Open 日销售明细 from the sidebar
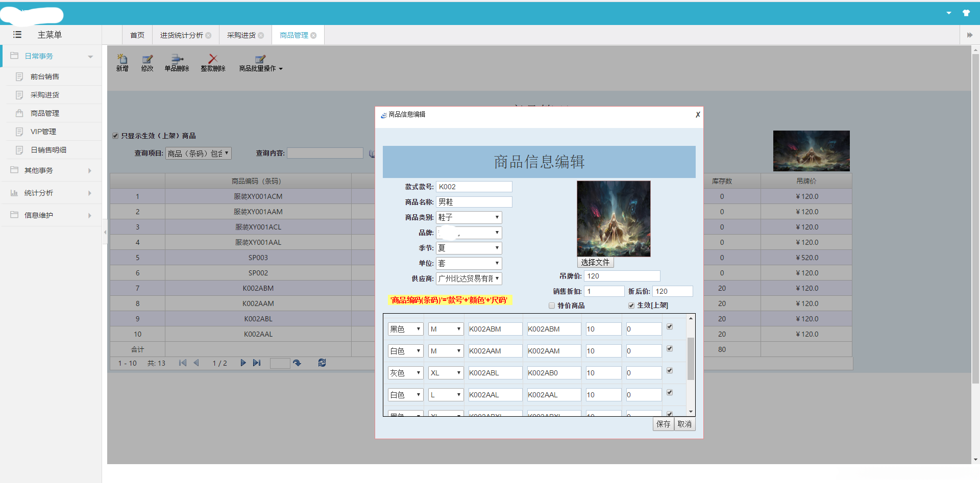Screen dimensions: 980x483 coord(48,150)
